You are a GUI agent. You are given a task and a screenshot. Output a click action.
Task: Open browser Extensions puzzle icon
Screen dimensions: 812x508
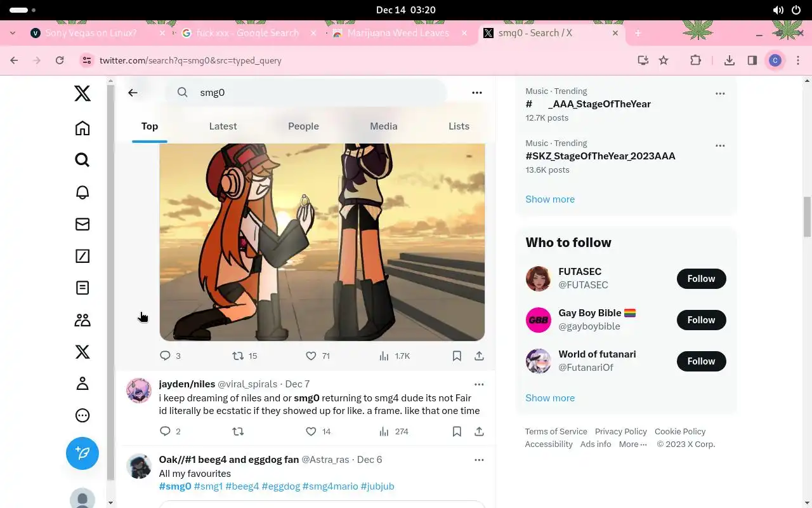point(696,60)
